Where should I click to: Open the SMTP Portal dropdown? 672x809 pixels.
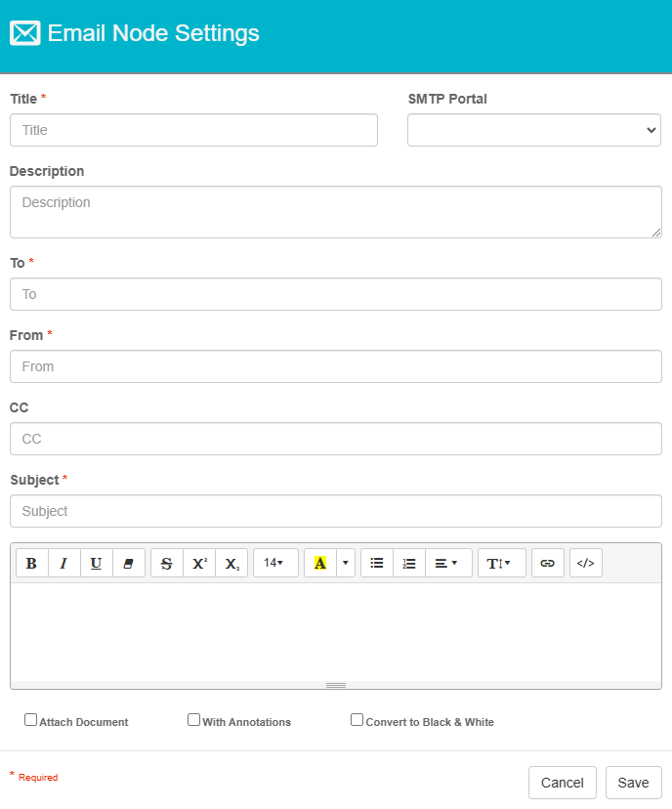coord(533,130)
